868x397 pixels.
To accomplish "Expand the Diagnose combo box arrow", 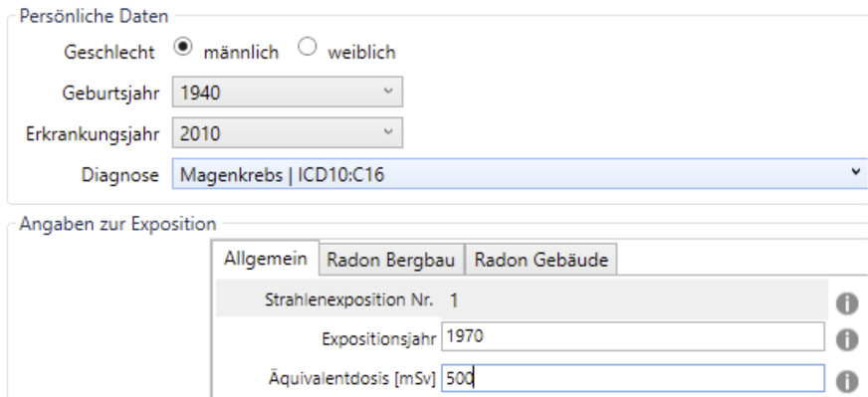I will pos(855,173).
